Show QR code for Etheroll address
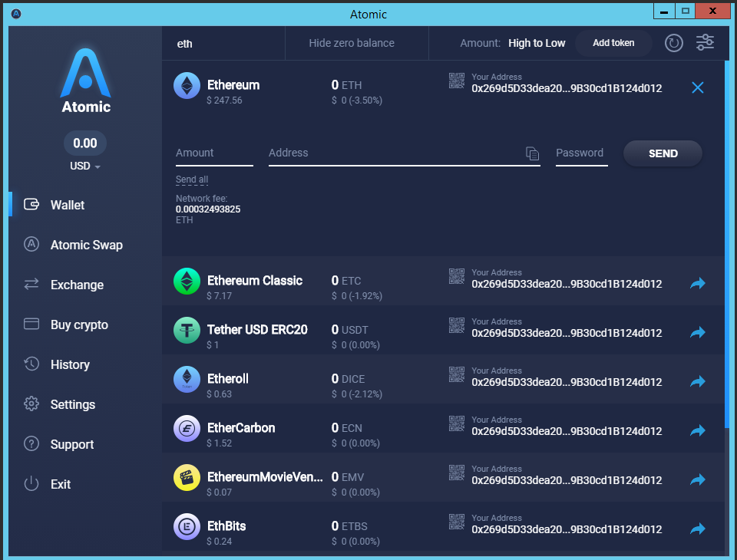This screenshot has height=560, width=737. click(x=456, y=374)
